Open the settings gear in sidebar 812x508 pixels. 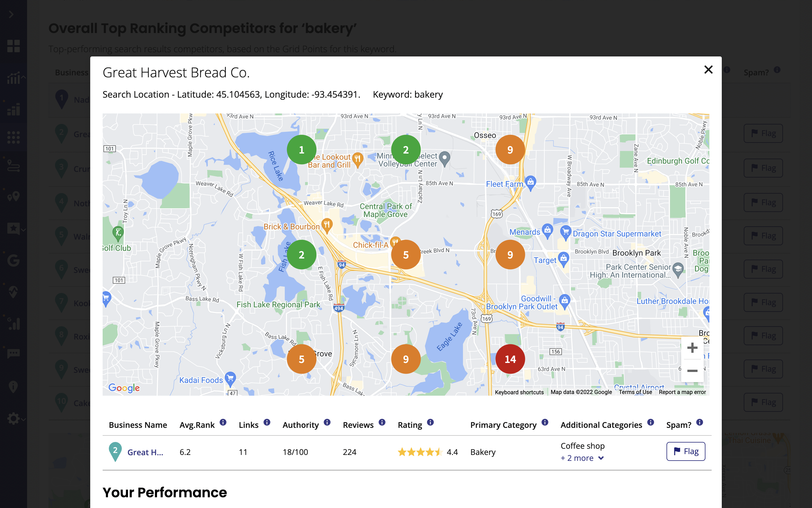click(14, 419)
